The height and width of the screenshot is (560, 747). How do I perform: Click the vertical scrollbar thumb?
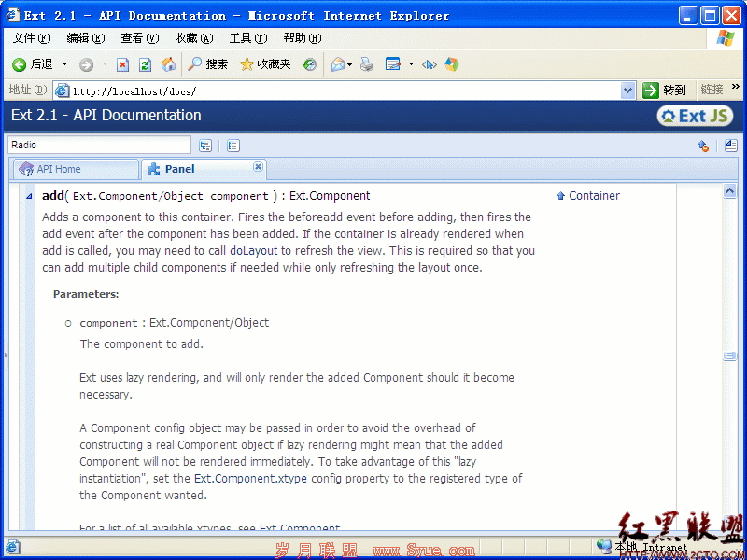click(x=729, y=357)
